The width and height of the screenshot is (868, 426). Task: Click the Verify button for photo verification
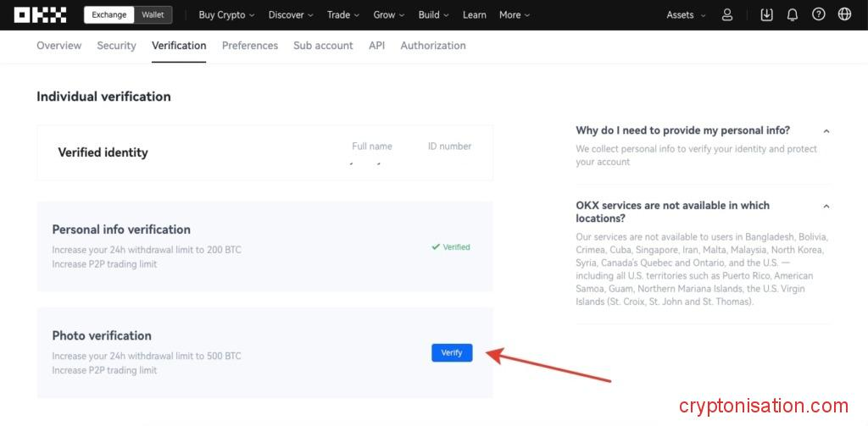pos(452,353)
